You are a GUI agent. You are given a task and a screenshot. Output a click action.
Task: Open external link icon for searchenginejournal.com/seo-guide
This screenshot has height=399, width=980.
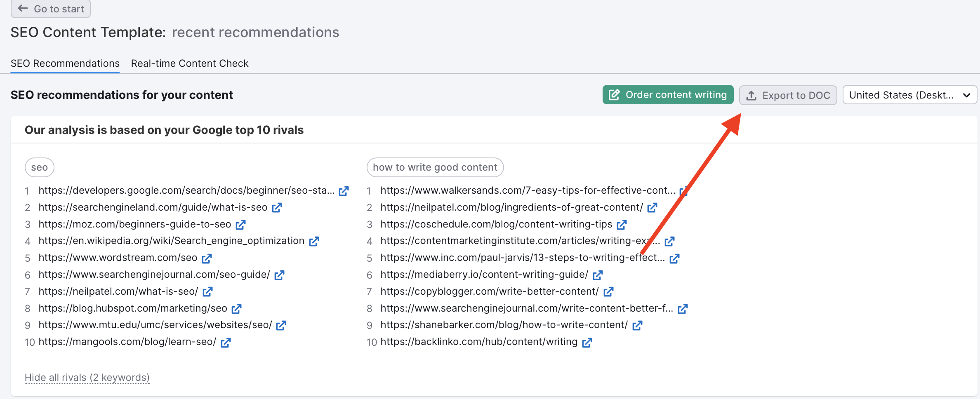point(279,275)
